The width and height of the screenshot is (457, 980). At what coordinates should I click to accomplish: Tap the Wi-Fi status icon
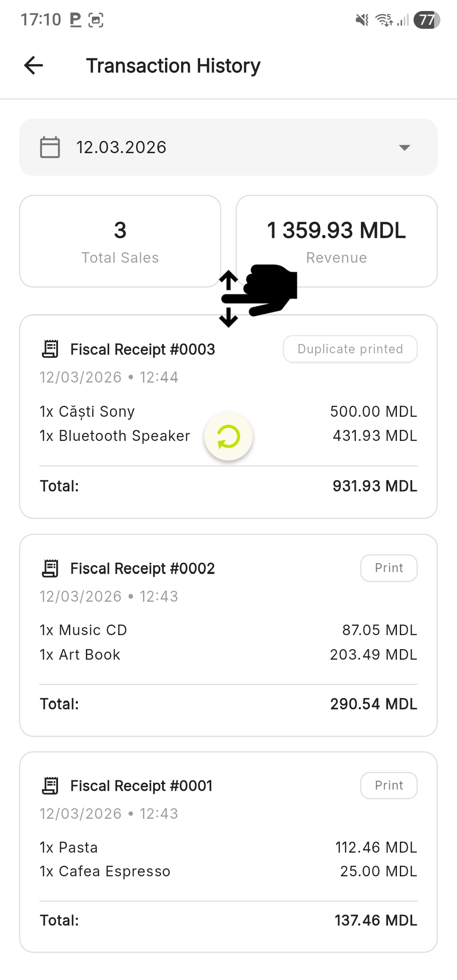(384, 19)
